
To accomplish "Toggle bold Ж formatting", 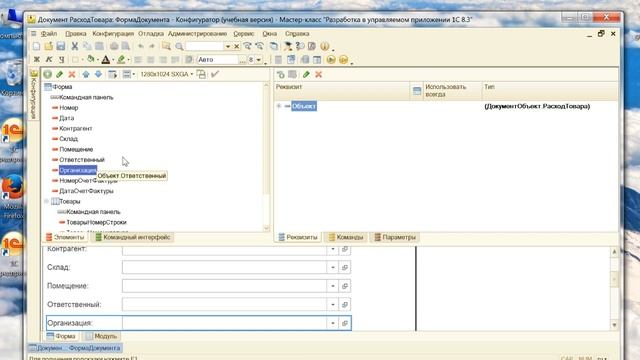I will [x=37, y=60].
